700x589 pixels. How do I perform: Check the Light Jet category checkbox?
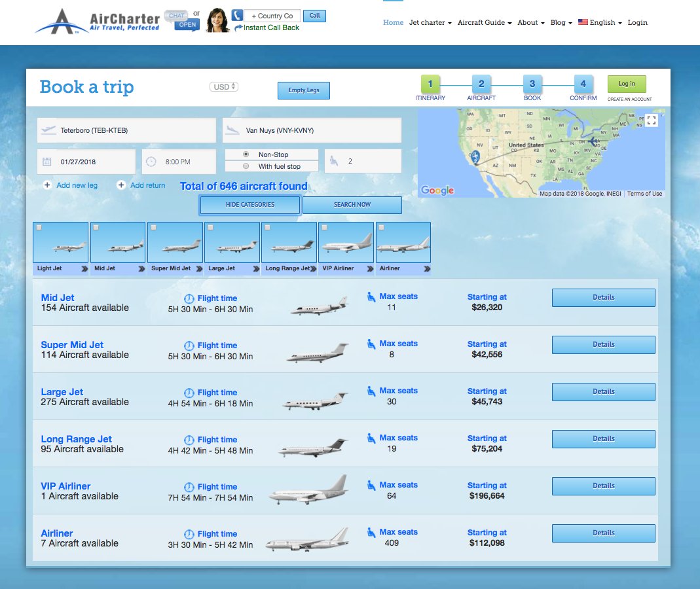[39, 227]
